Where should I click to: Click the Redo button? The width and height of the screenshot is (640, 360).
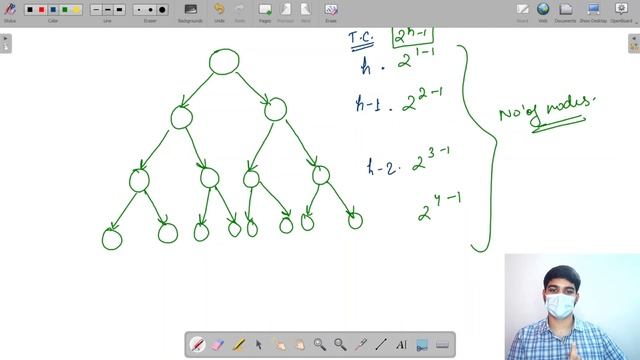[240, 12]
